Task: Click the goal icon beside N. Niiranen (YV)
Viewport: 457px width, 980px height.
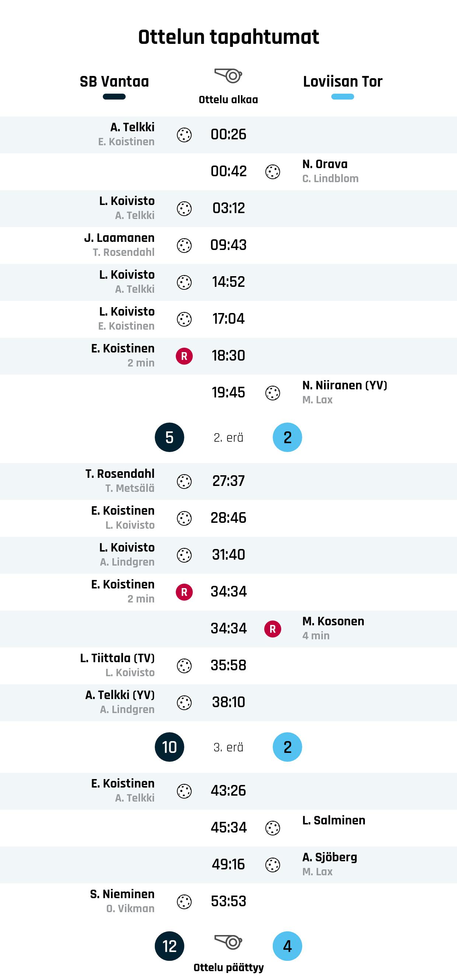Action: (273, 393)
